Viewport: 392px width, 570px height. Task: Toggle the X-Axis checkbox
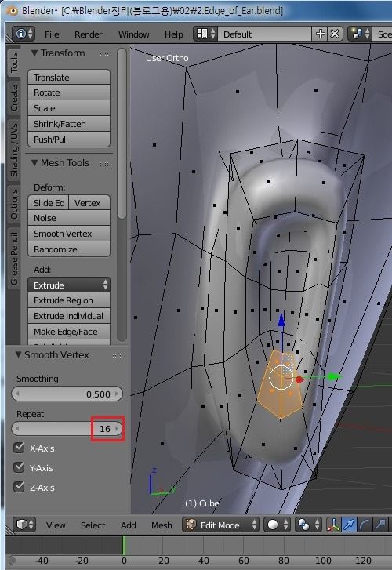(19, 448)
